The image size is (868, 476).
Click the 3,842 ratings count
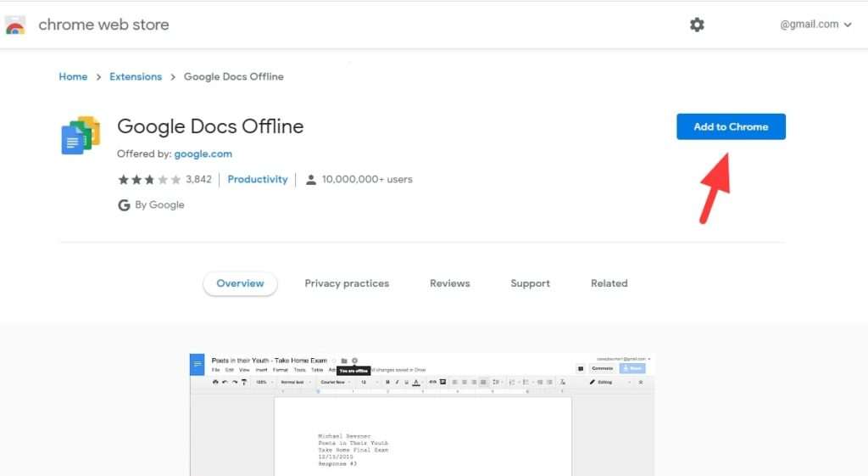(x=198, y=180)
